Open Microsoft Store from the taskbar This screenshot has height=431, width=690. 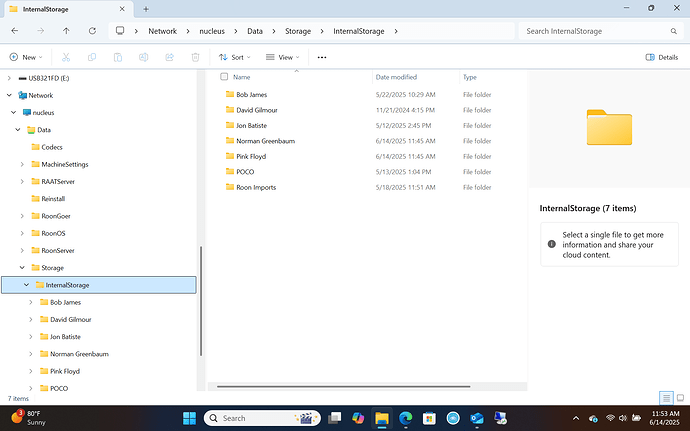pos(429,418)
